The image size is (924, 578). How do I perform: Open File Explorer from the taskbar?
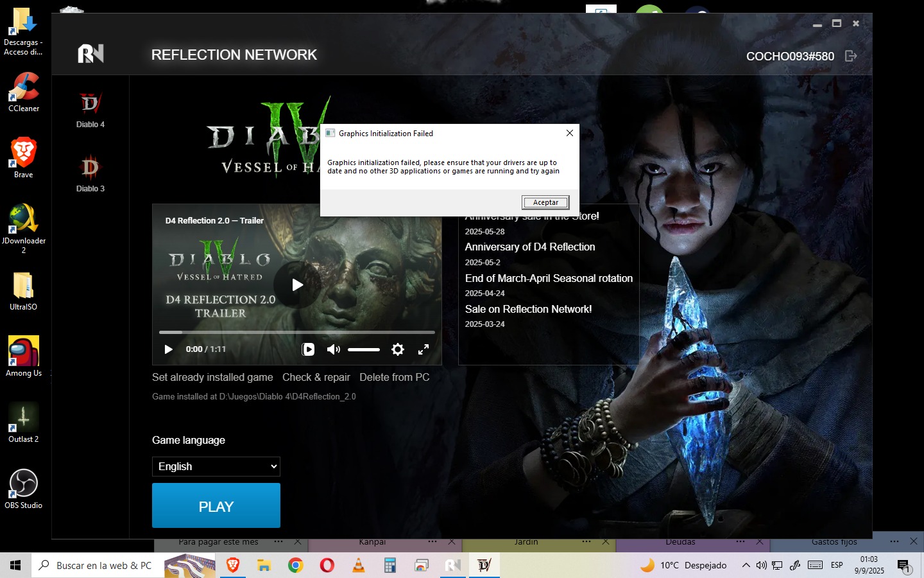pos(264,565)
